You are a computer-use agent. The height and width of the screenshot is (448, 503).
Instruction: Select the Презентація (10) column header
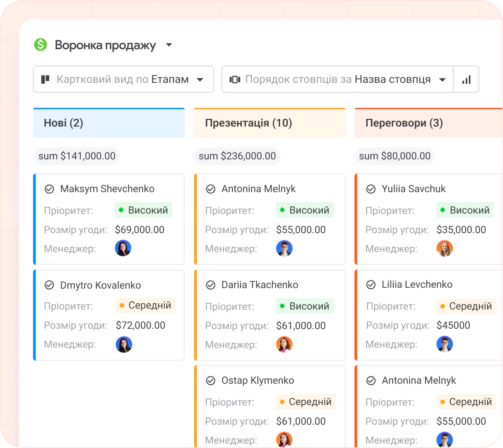click(269, 123)
